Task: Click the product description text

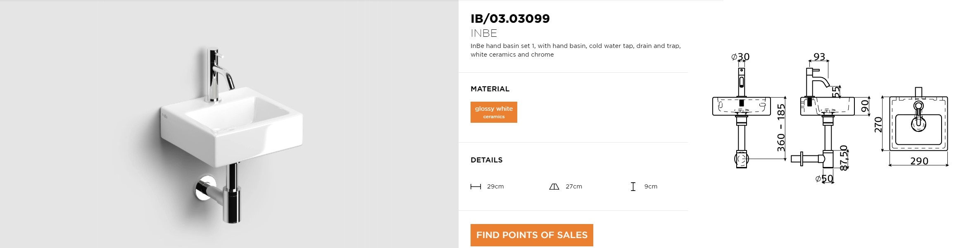Action: point(576,50)
